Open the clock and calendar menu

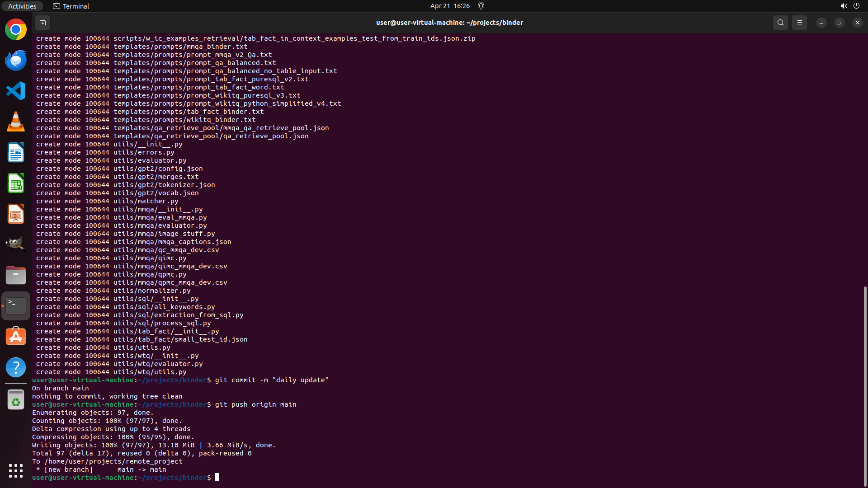click(450, 6)
